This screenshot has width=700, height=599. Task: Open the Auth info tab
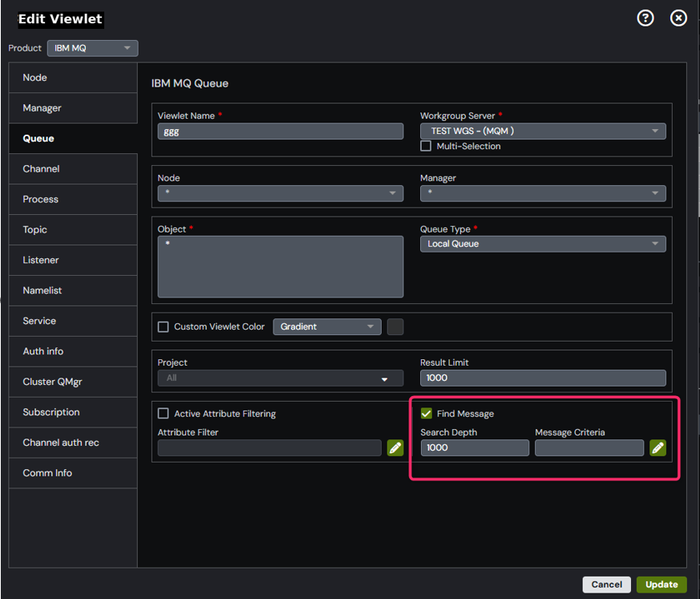tap(73, 351)
